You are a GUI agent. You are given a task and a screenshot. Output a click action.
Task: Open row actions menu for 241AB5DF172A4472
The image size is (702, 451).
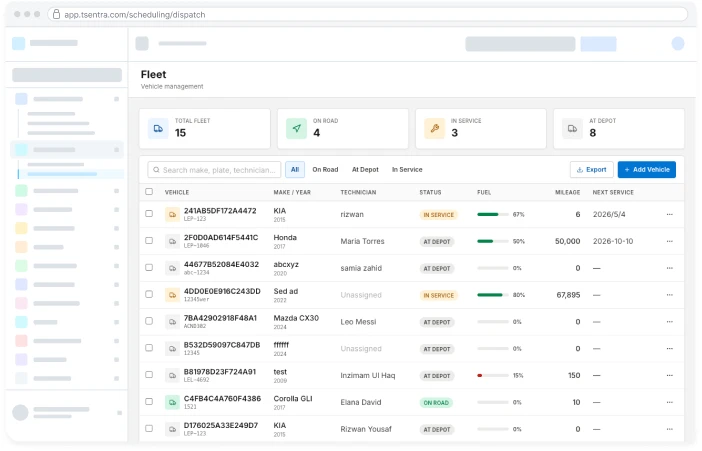(670, 215)
